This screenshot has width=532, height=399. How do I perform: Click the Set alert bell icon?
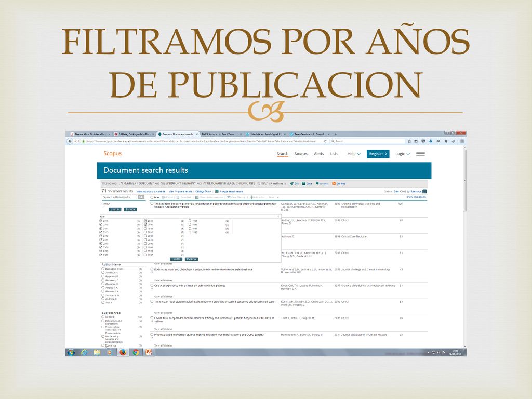(x=317, y=183)
